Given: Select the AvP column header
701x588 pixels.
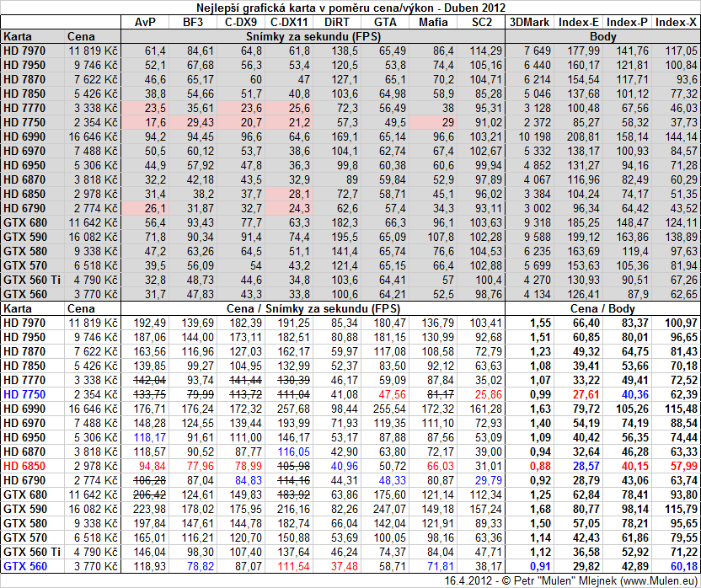Looking at the screenshot, I should click(145, 23).
